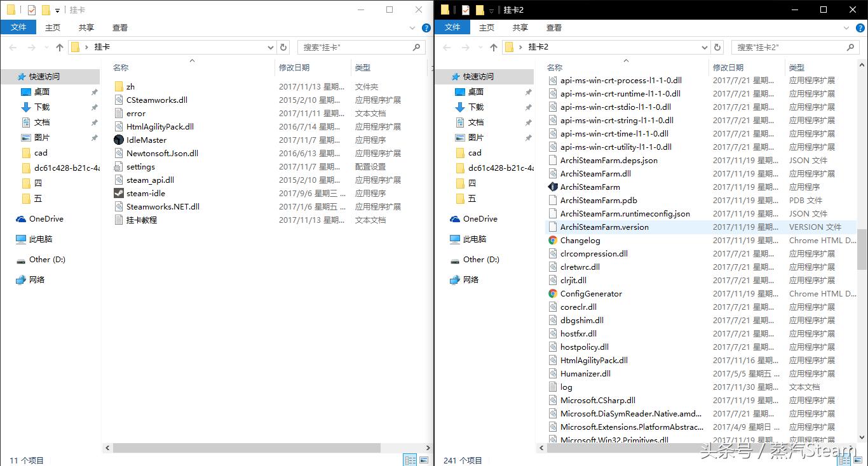Open the zh folder

pos(130,86)
